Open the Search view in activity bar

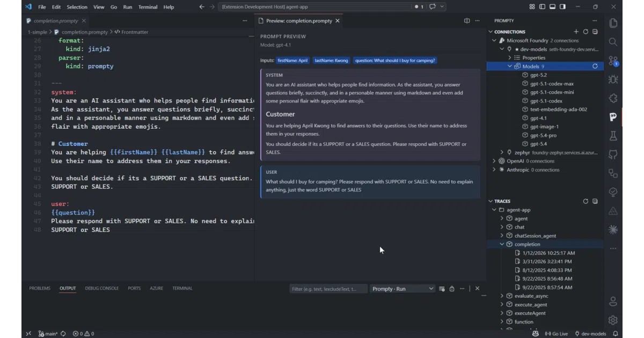click(x=613, y=42)
